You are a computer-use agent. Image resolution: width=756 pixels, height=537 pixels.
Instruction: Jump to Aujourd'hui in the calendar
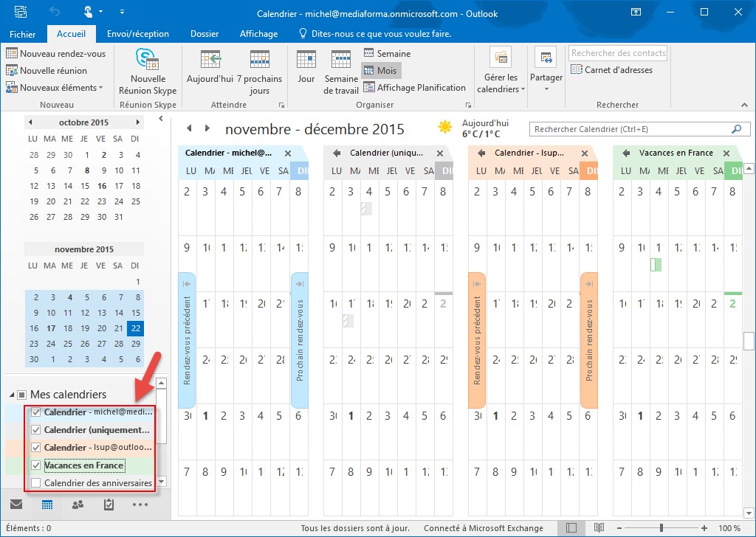pos(210,72)
